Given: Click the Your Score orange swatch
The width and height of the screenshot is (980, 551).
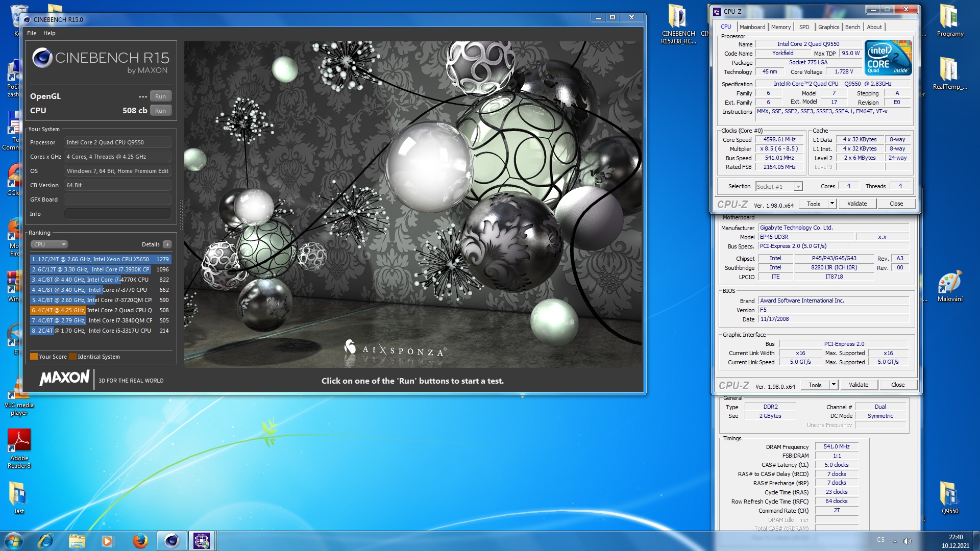Looking at the screenshot, I should 34,357.
